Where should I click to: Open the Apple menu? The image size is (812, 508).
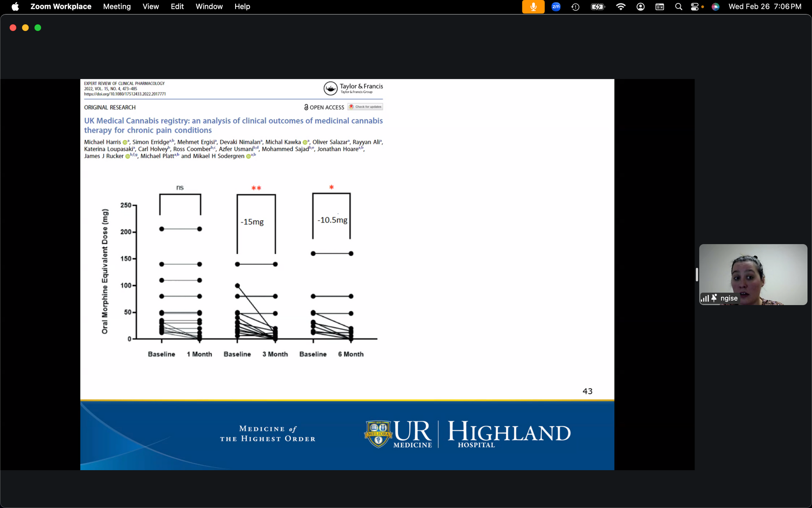pyautogui.click(x=15, y=7)
